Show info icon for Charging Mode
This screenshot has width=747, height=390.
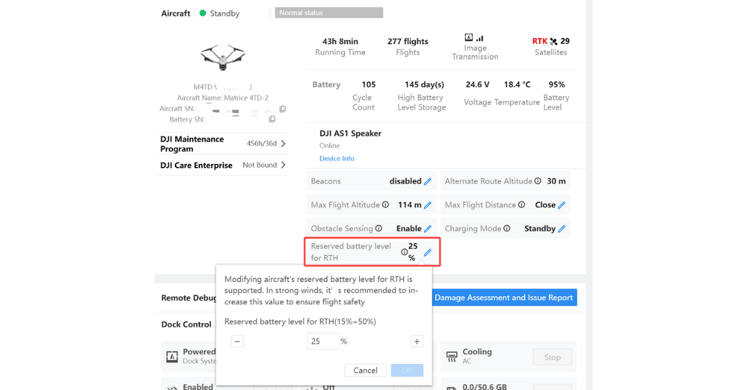507,229
